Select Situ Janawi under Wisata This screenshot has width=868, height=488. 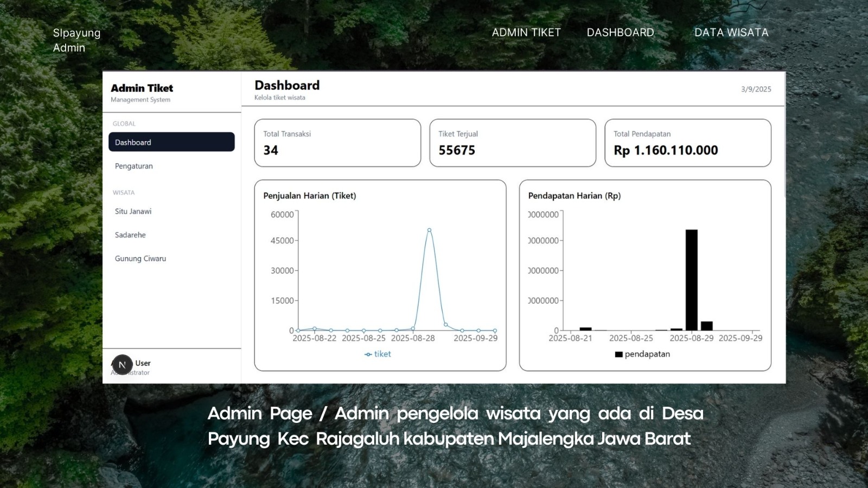[x=133, y=211]
